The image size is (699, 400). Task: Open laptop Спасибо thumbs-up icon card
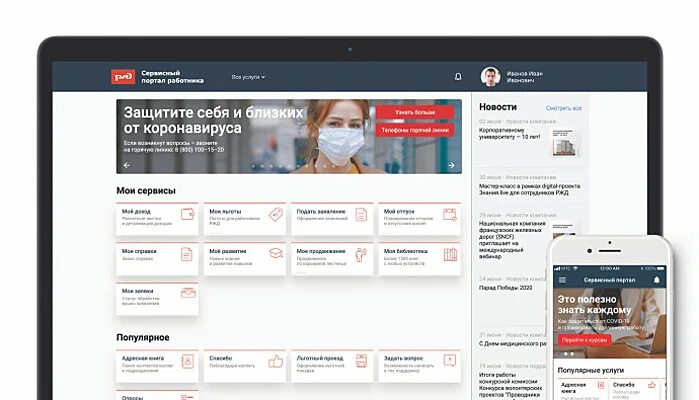click(x=244, y=366)
